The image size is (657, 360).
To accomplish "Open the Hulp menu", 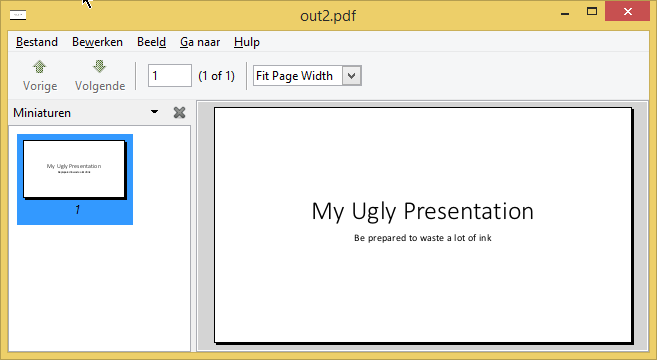I will pyautogui.click(x=247, y=42).
